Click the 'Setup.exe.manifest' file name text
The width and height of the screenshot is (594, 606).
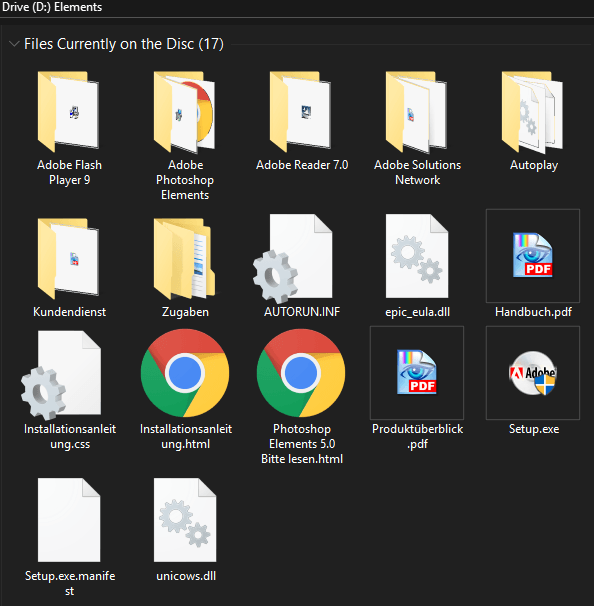(70, 583)
